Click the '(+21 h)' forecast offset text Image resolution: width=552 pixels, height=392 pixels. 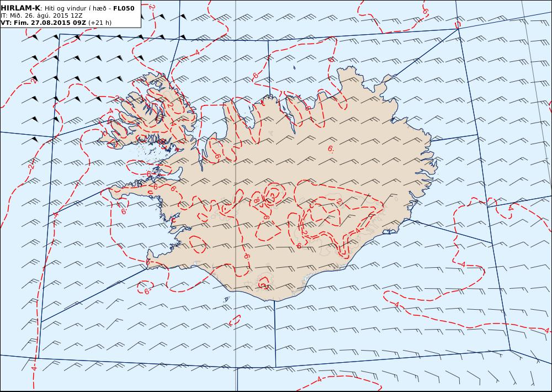pos(100,23)
